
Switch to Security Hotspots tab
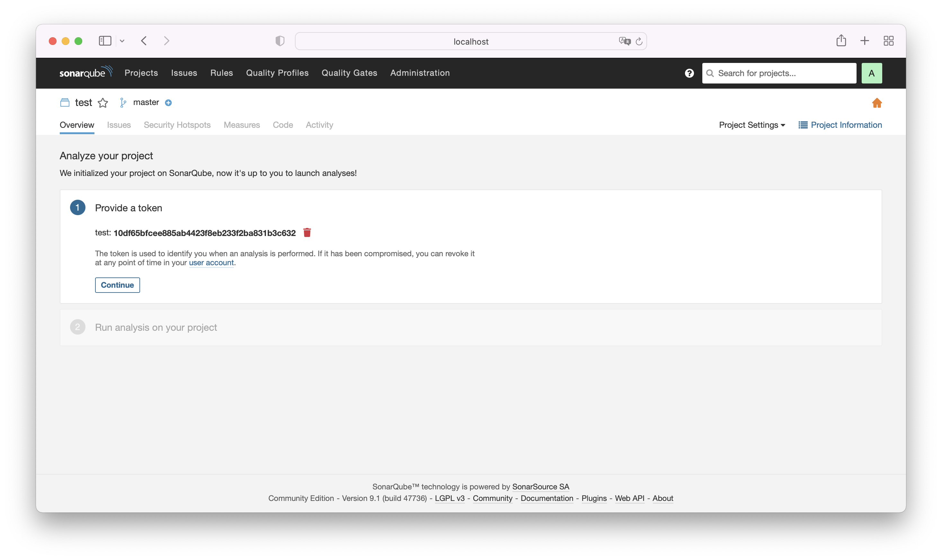[x=177, y=125]
